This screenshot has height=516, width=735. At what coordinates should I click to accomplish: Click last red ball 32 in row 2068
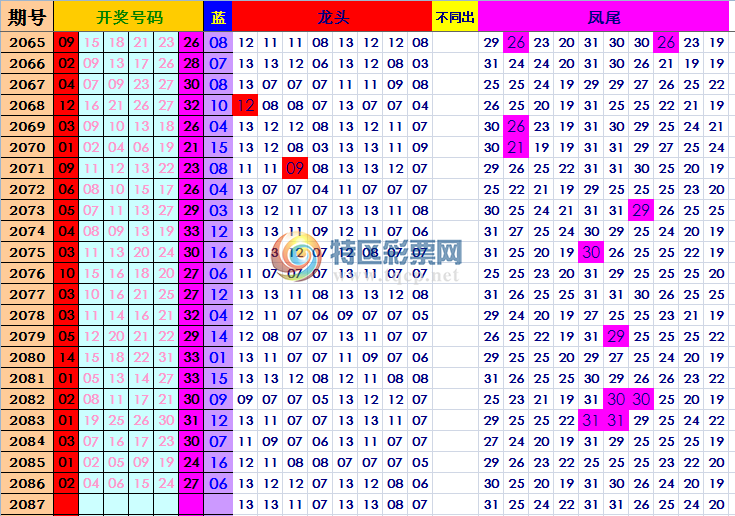[191, 105]
